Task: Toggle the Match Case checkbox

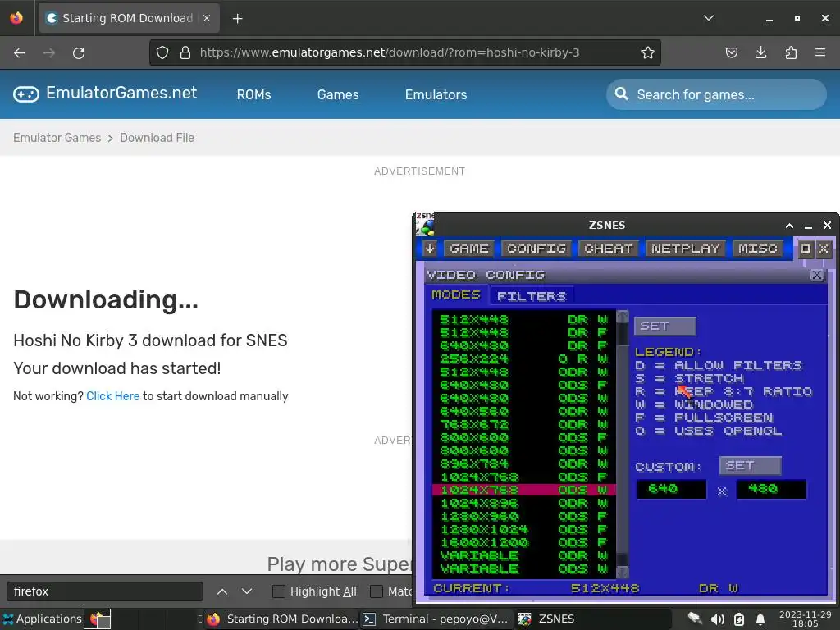Action: pos(377,591)
